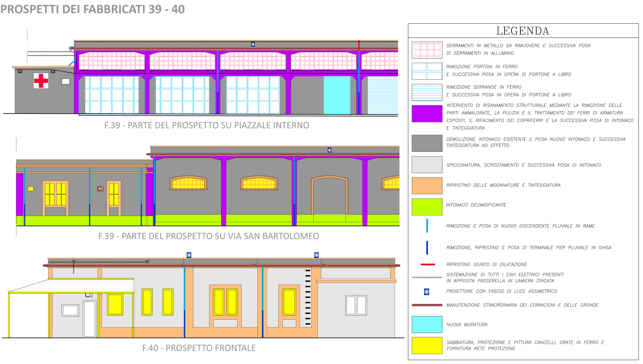Click the dark-blue cast-iron terminal legend symbol
This screenshot has height=364, width=643.
[x=427, y=247]
